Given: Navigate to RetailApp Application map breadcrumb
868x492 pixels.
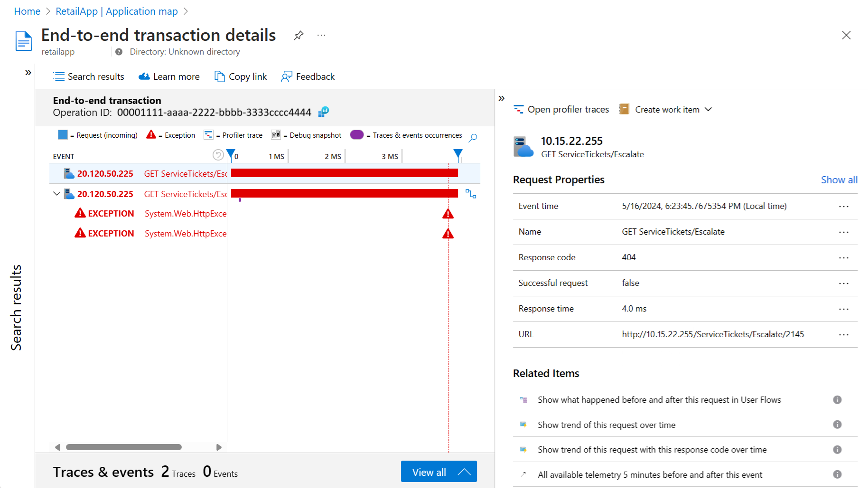Looking at the screenshot, I should pos(117,11).
